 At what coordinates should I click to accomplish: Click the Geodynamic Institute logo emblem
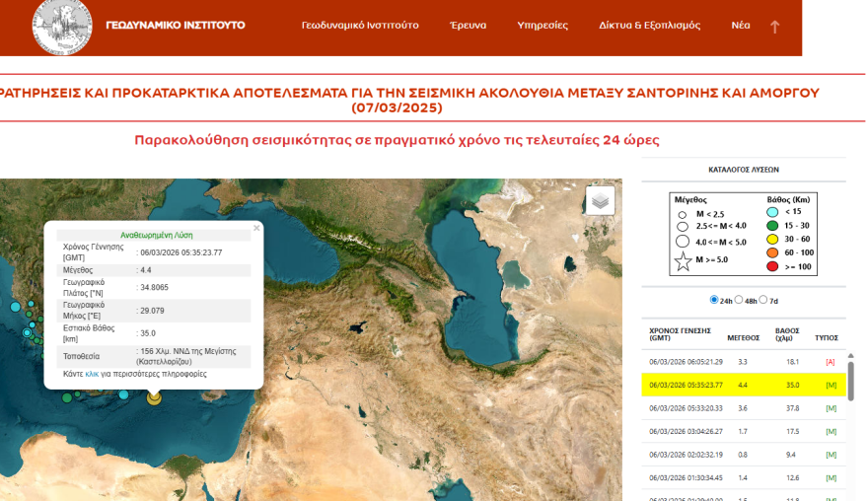[62, 27]
